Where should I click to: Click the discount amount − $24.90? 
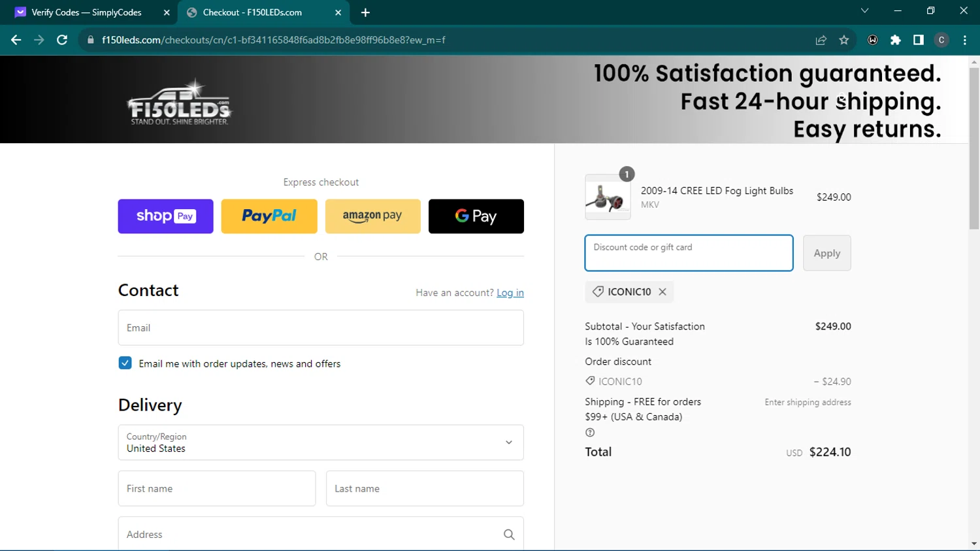(x=832, y=382)
